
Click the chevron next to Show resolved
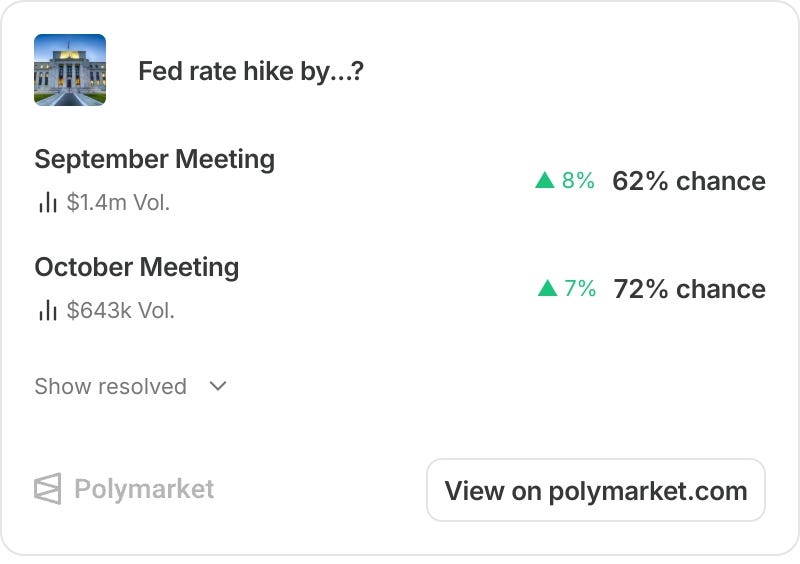(x=218, y=386)
